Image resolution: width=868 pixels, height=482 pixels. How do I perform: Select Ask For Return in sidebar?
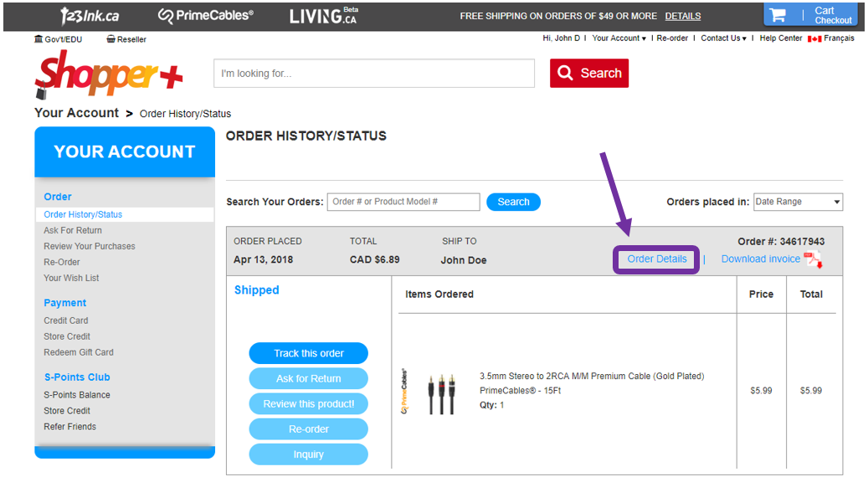(73, 230)
